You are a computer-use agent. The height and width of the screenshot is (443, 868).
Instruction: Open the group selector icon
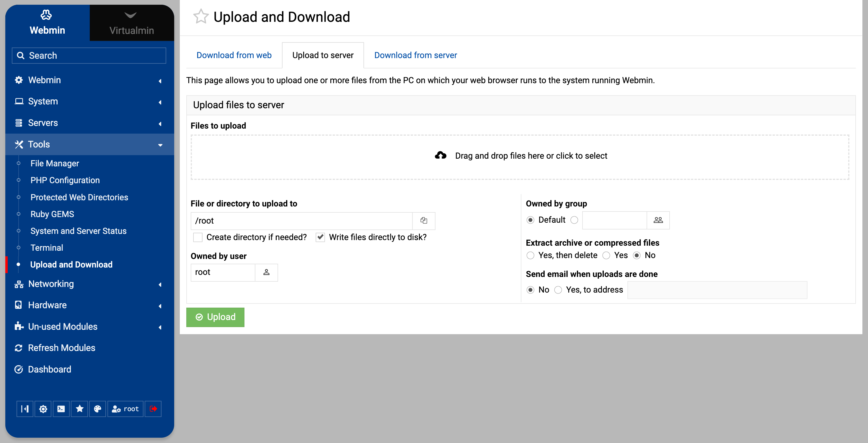(x=658, y=220)
